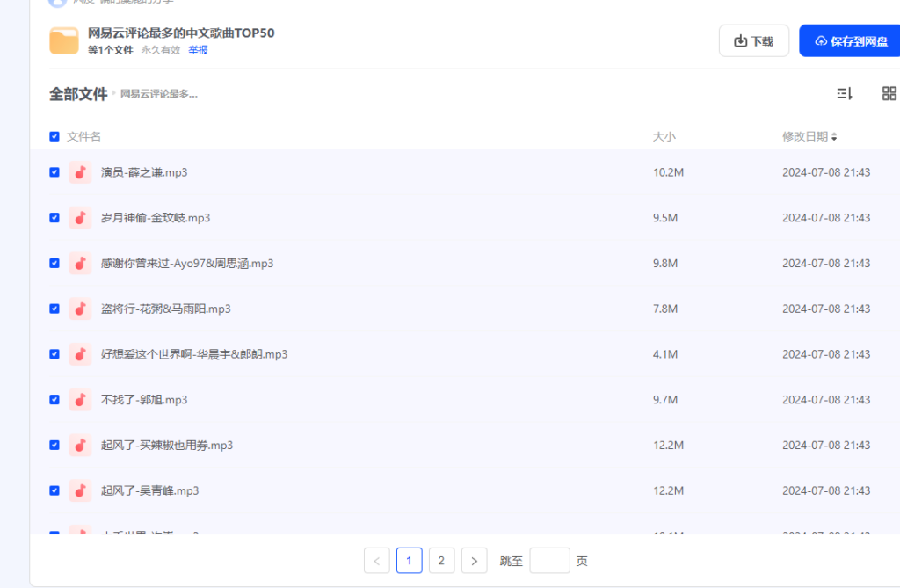Click the 举报 report link

pyautogui.click(x=198, y=50)
